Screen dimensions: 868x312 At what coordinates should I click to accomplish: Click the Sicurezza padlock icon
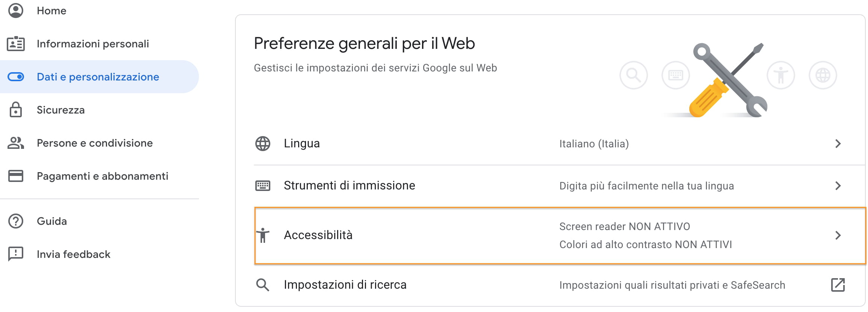[16, 110]
